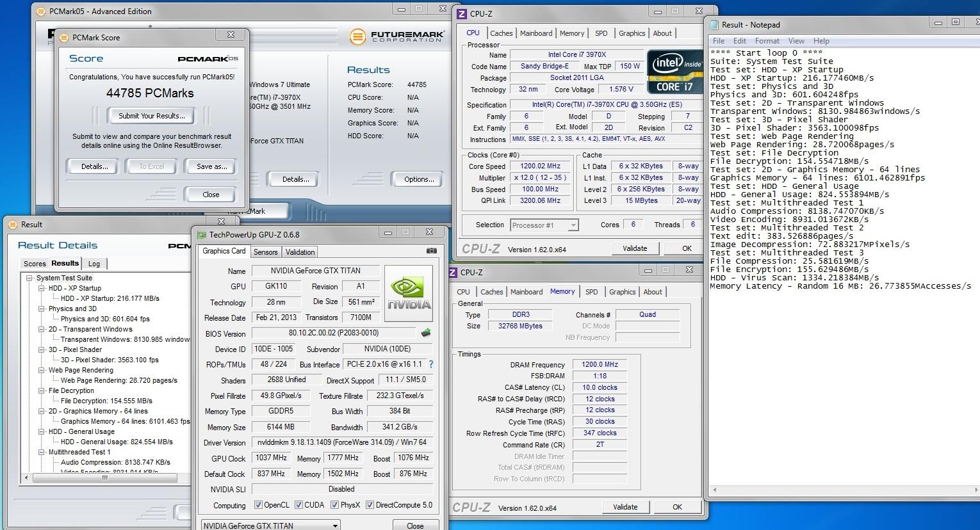Toggle the DirectCompute 5.0 checkbox
Screen dimensions: 980x530
pyautogui.click(x=370, y=505)
